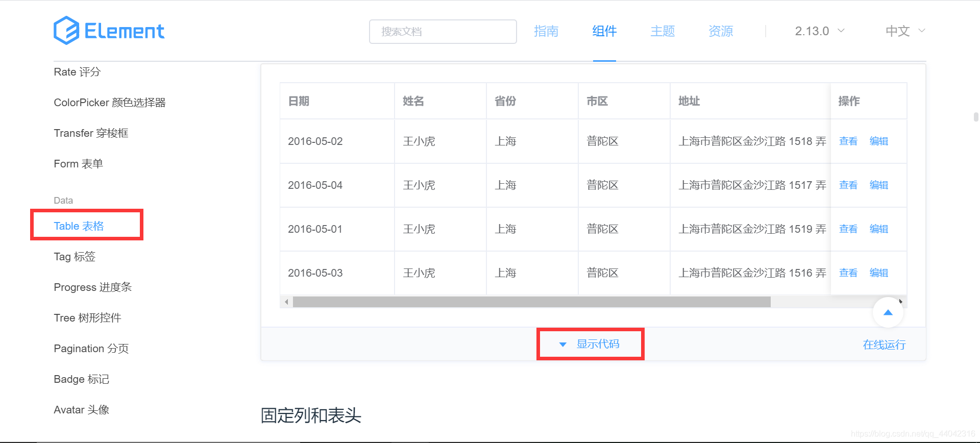Click the 在线运行 link
This screenshot has width=980, height=443.
(x=884, y=345)
